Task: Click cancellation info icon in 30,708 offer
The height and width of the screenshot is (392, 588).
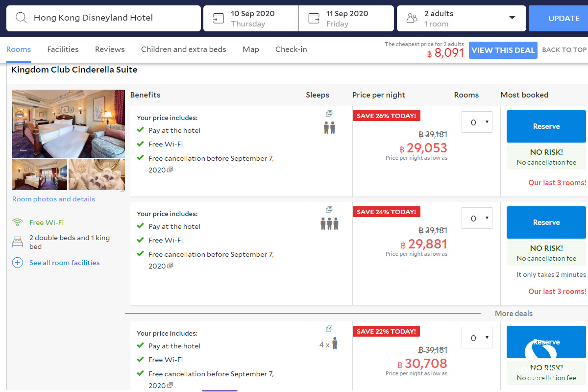Action: [x=170, y=385]
